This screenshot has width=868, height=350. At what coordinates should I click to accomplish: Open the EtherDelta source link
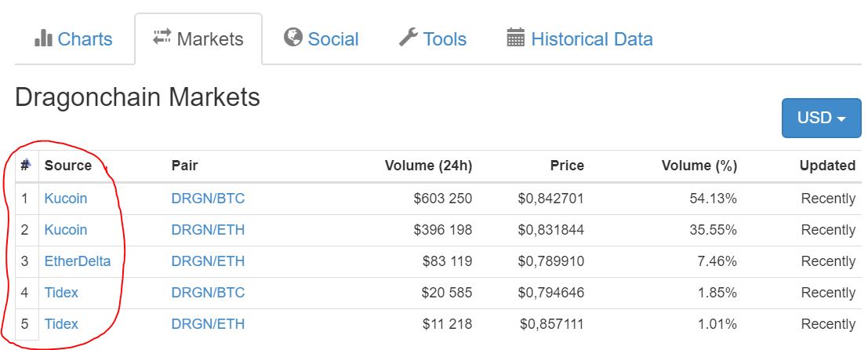(78, 261)
